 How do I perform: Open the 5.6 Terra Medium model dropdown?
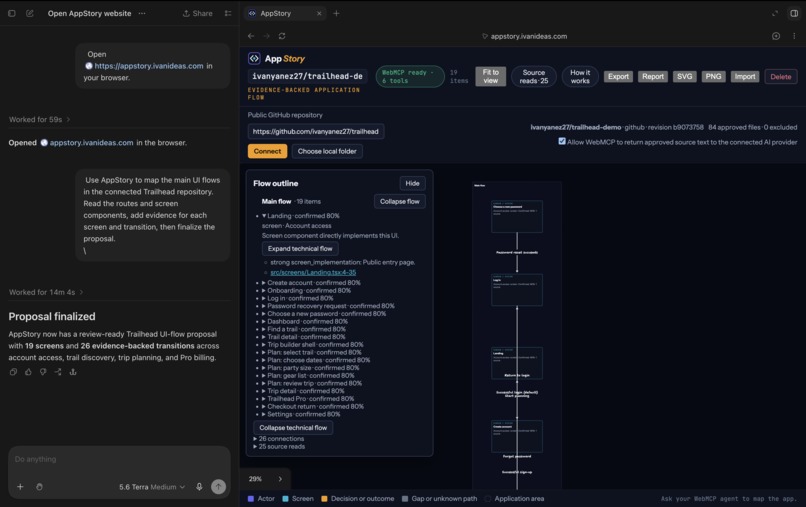pos(152,487)
